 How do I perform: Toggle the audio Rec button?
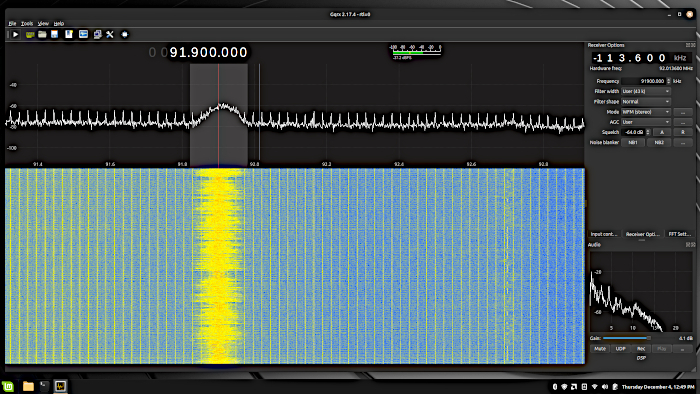click(x=641, y=349)
